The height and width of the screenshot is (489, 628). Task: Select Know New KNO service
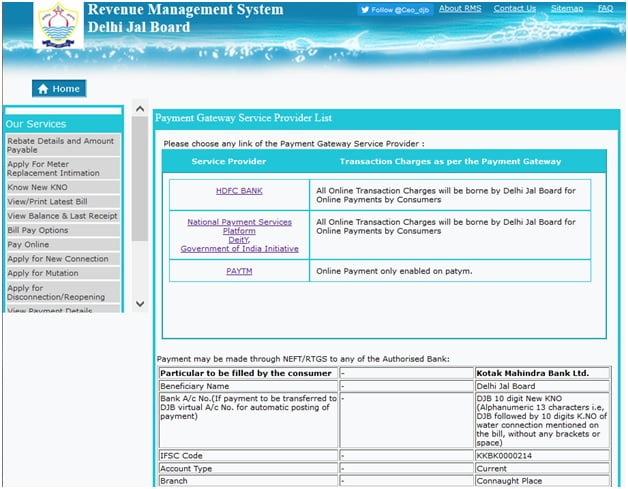(63, 187)
